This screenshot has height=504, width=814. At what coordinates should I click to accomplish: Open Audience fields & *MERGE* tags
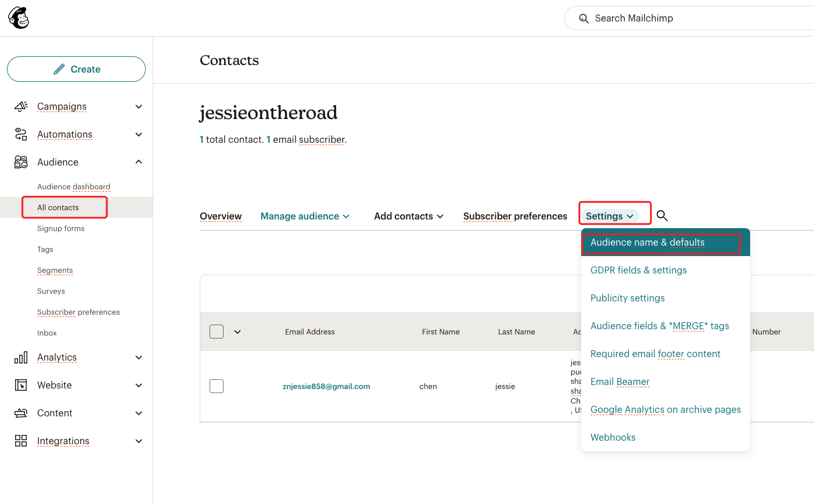pyautogui.click(x=665, y=326)
